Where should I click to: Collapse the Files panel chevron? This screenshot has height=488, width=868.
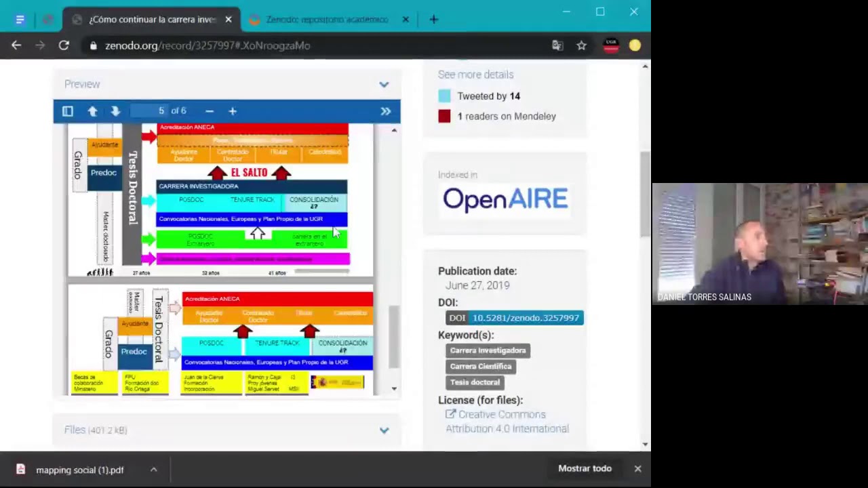pyautogui.click(x=384, y=430)
